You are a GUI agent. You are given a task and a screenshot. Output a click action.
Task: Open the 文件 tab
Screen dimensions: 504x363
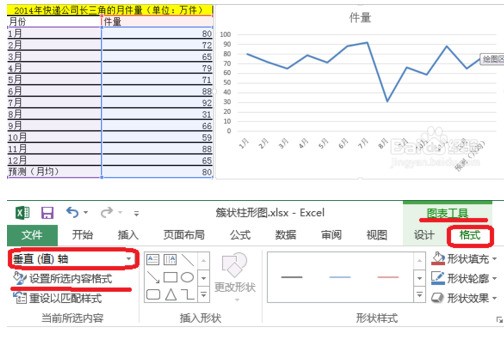32,235
